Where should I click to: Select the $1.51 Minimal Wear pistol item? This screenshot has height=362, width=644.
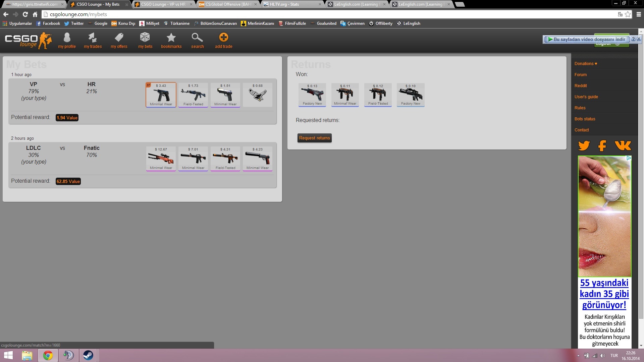click(x=225, y=95)
